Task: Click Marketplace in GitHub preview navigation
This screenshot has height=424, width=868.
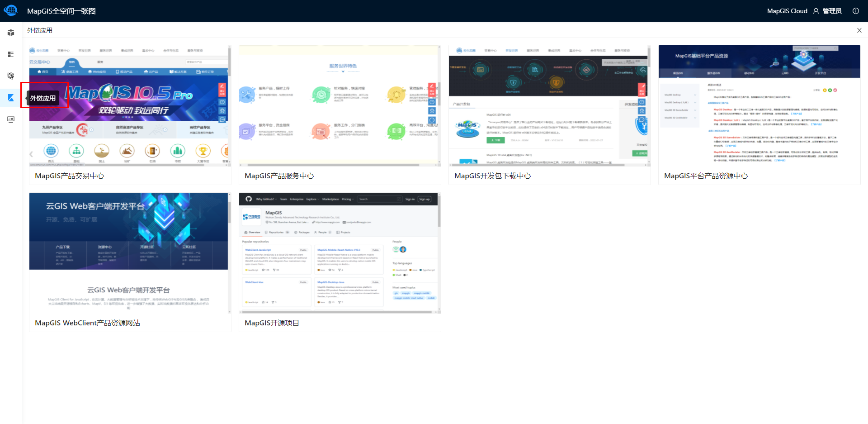Action: [x=330, y=199]
